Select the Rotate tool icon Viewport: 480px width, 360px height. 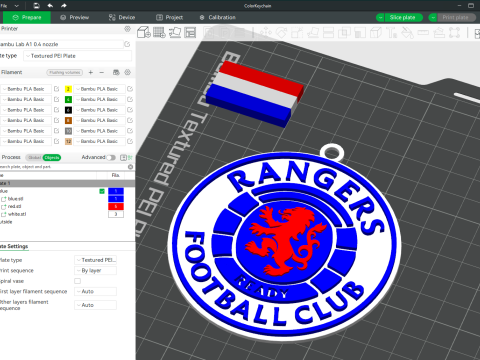coord(281,33)
